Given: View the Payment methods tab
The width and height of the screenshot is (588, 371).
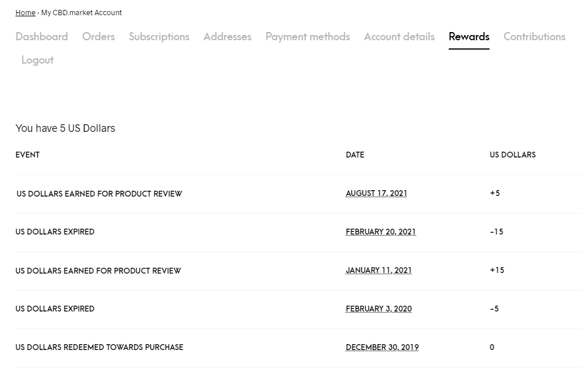Looking at the screenshot, I should [x=308, y=37].
